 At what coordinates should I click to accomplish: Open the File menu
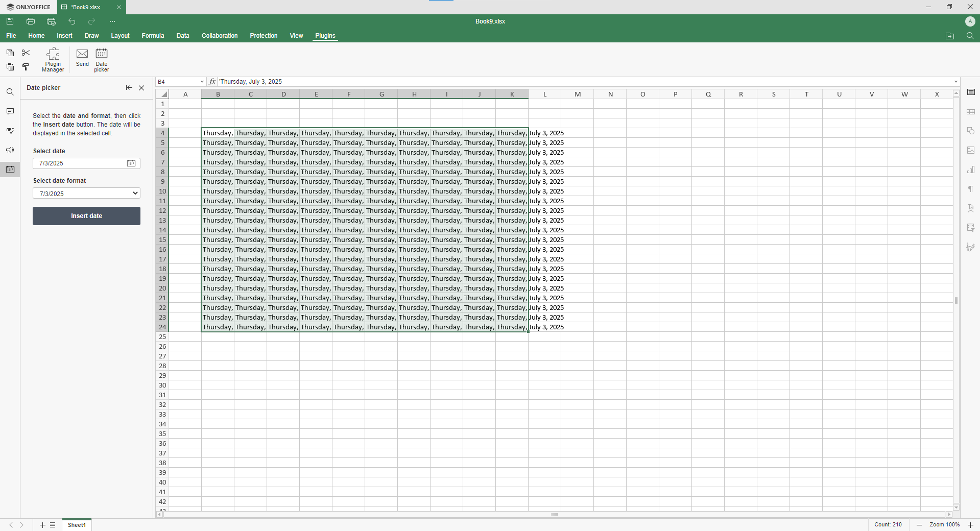[x=11, y=36]
